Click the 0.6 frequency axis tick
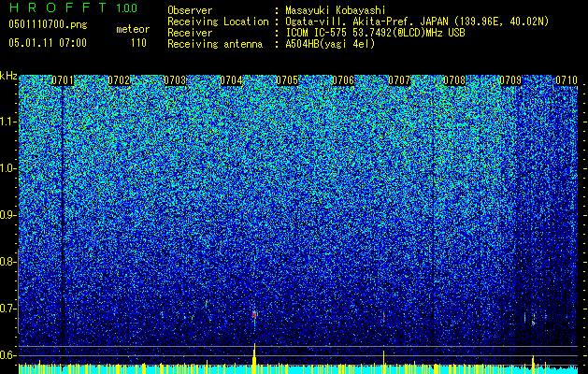 pos(8,355)
